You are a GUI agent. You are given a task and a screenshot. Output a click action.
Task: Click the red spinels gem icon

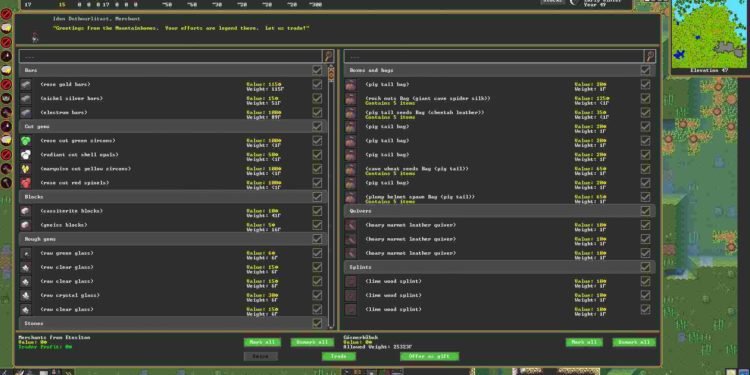click(26, 183)
